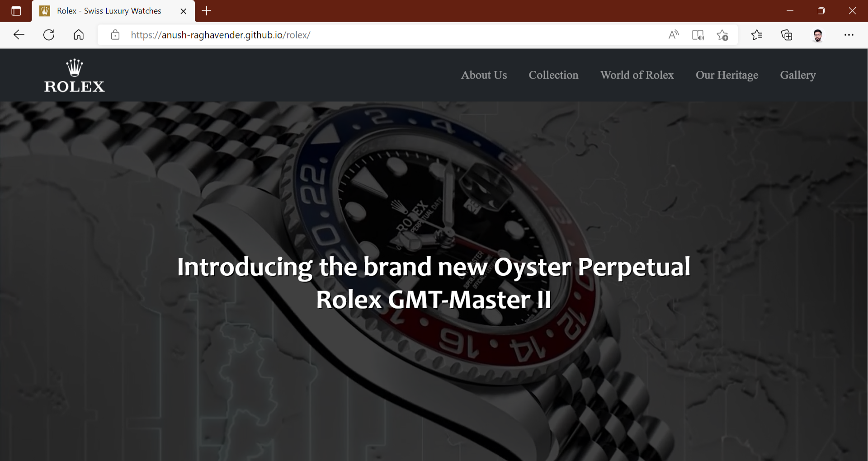Add this page to favorites
The image size is (868, 461).
tap(722, 35)
